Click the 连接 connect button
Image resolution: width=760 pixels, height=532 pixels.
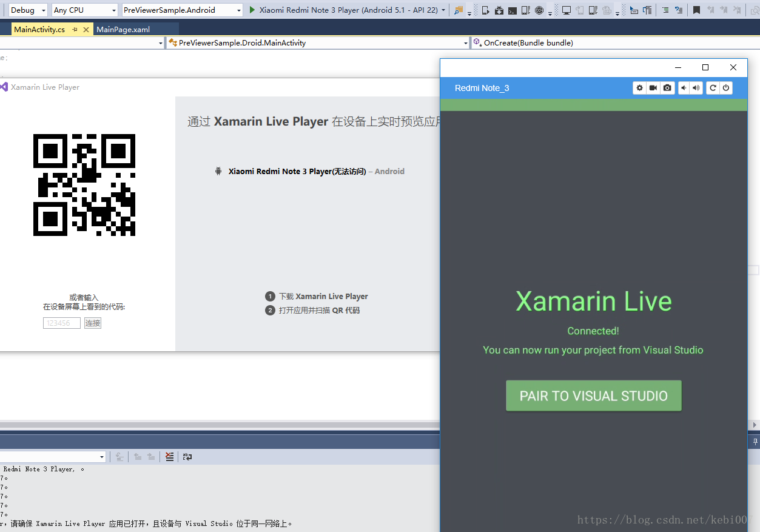click(93, 323)
